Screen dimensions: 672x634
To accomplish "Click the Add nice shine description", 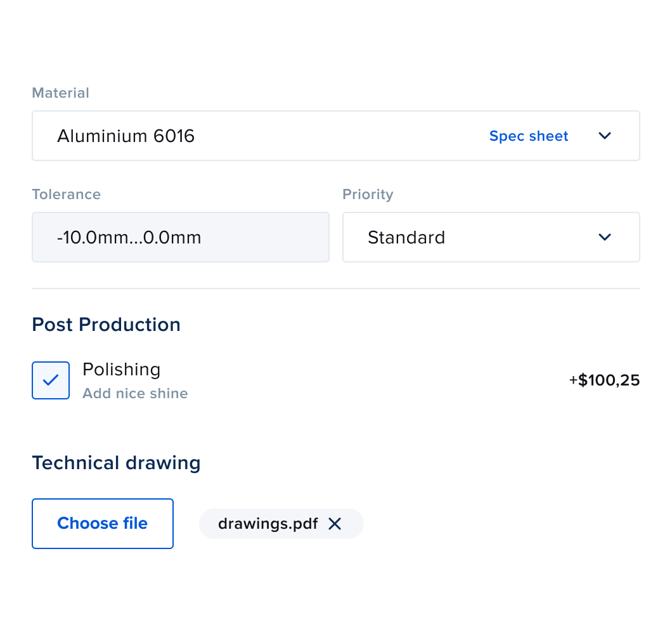I will point(135,394).
